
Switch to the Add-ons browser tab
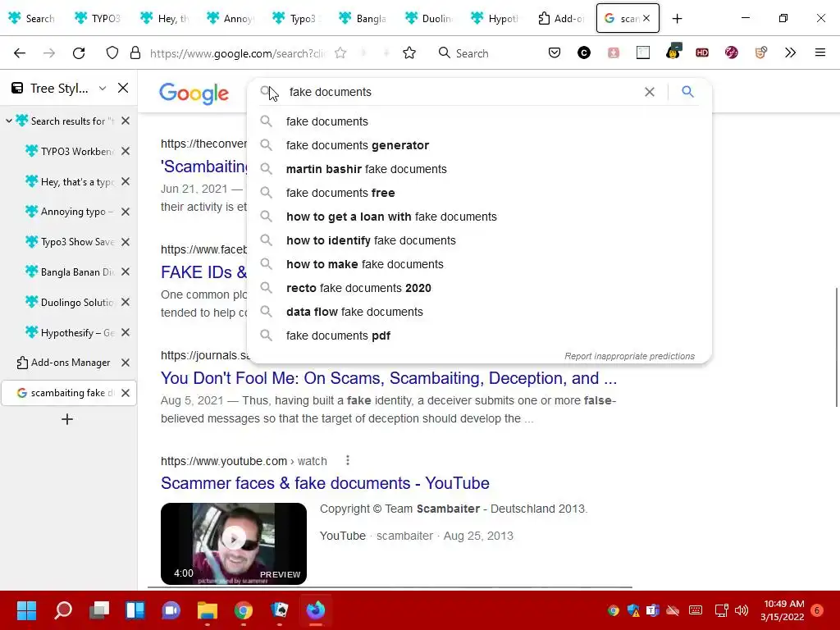[x=560, y=19]
